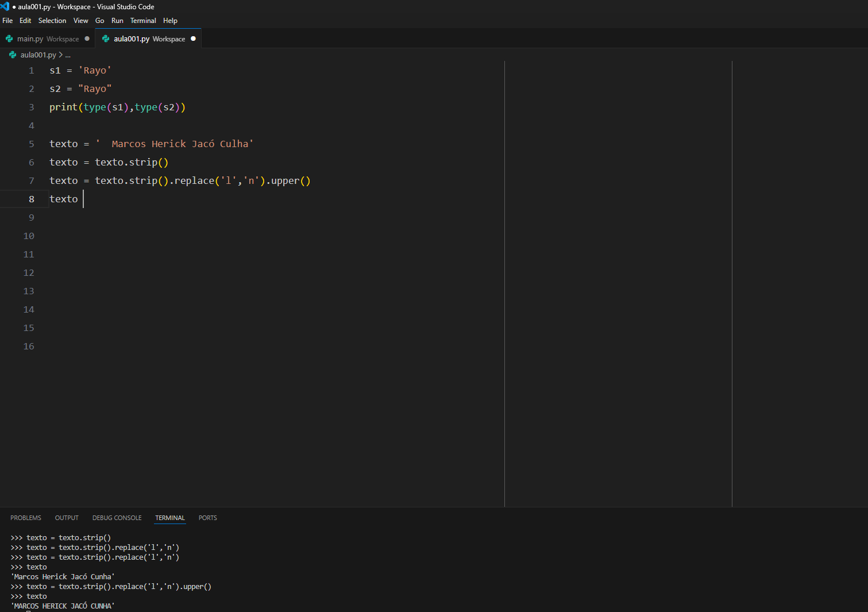Click aula001.py in the breadcrumb bar

point(38,55)
